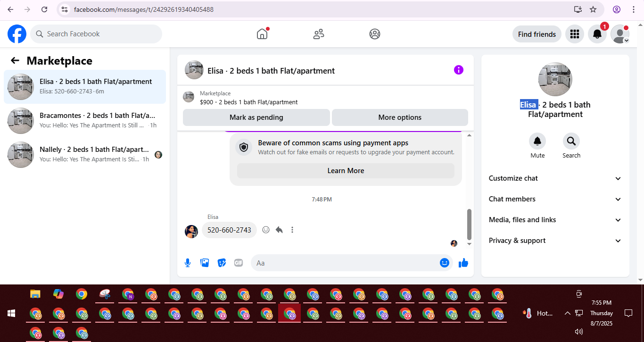This screenshot has width=644, height=342.
Task: Click the Facebook logo
Action: (17, 34)
